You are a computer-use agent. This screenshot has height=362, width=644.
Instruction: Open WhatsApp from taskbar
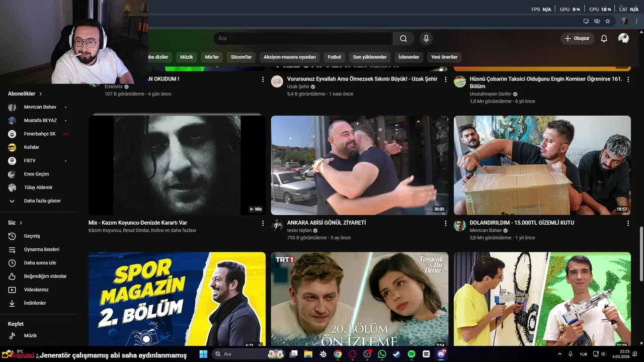pyautogui.click(x=382, y=354)
